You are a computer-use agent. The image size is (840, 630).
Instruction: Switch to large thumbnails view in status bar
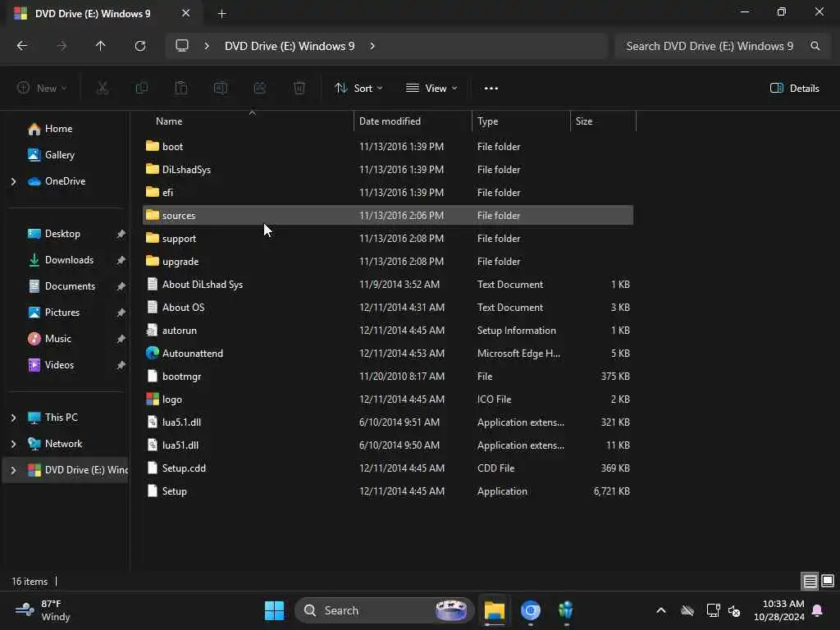828,582
